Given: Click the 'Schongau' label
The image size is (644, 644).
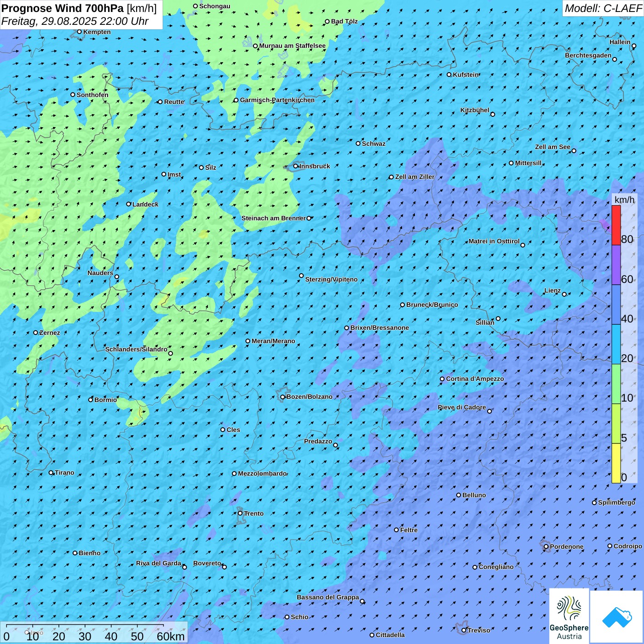Looking at the screenshot, I should [215, 6].
